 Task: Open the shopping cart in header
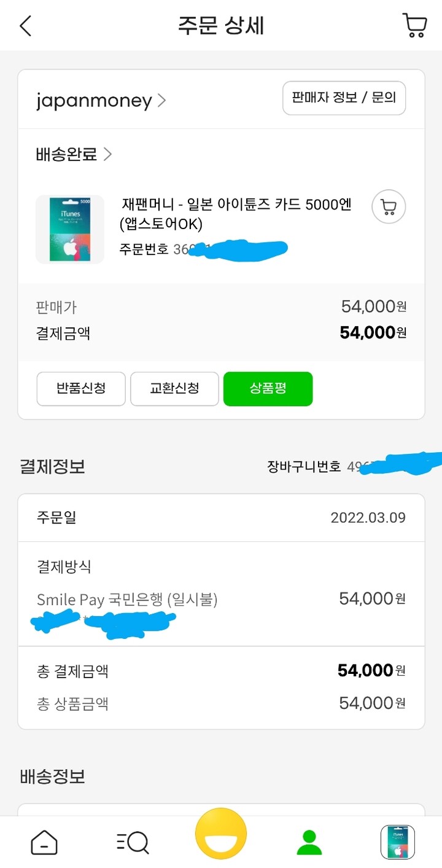point(414,26)
